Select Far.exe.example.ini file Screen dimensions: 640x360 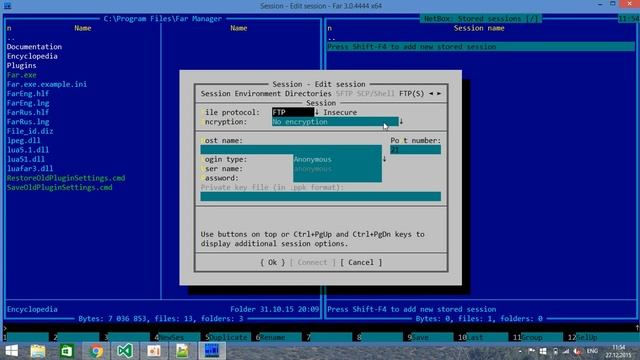47,84
